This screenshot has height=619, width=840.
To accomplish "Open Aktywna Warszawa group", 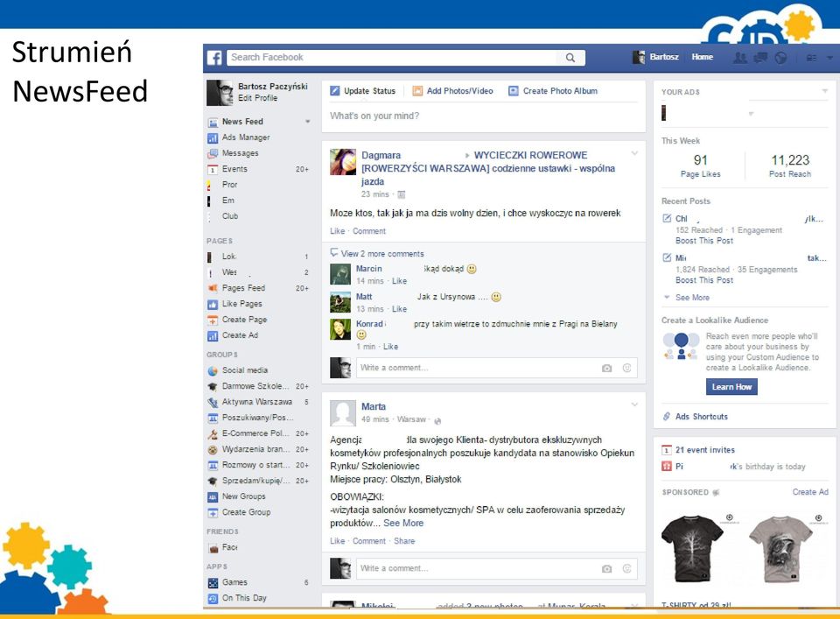I will pyautogui.click(x=257, y=401).
